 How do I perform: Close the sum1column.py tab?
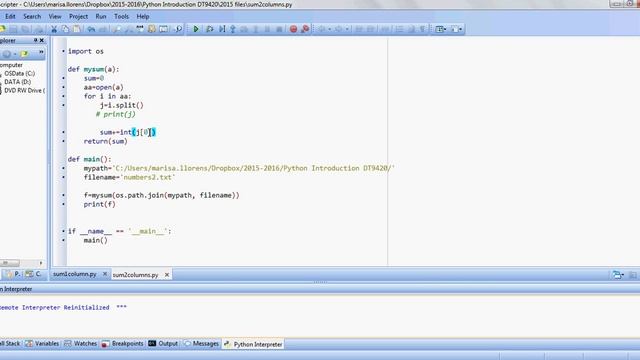coord(104,274)
